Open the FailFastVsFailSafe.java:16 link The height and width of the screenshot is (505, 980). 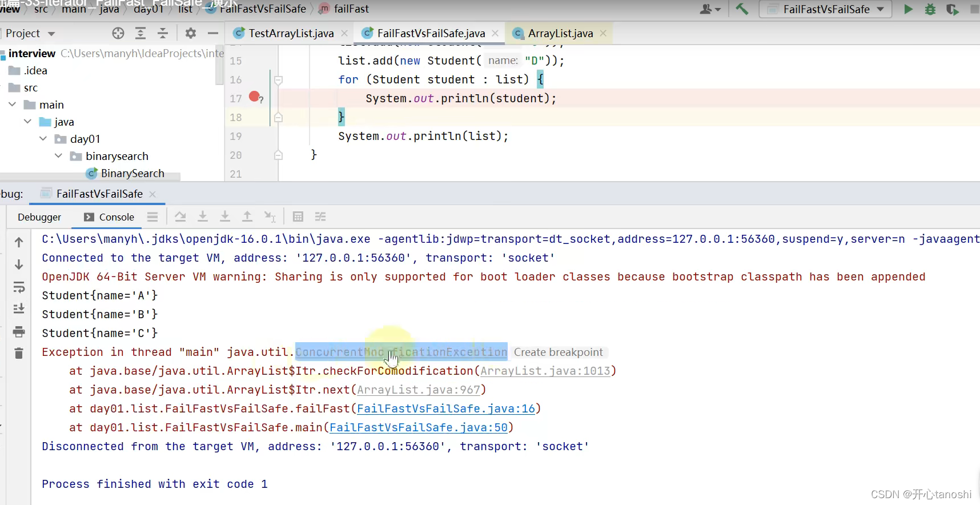[x=446, y=408]
